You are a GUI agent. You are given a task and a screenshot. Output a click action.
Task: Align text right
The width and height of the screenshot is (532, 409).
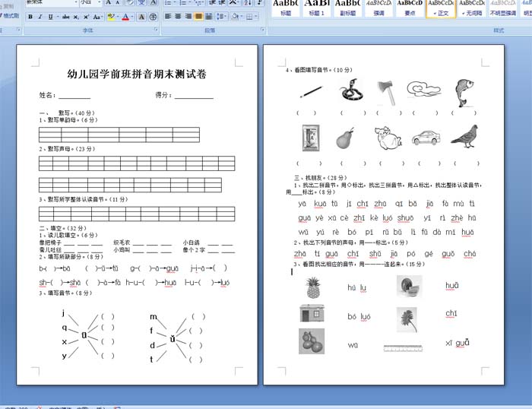click(x=188, y=16)
